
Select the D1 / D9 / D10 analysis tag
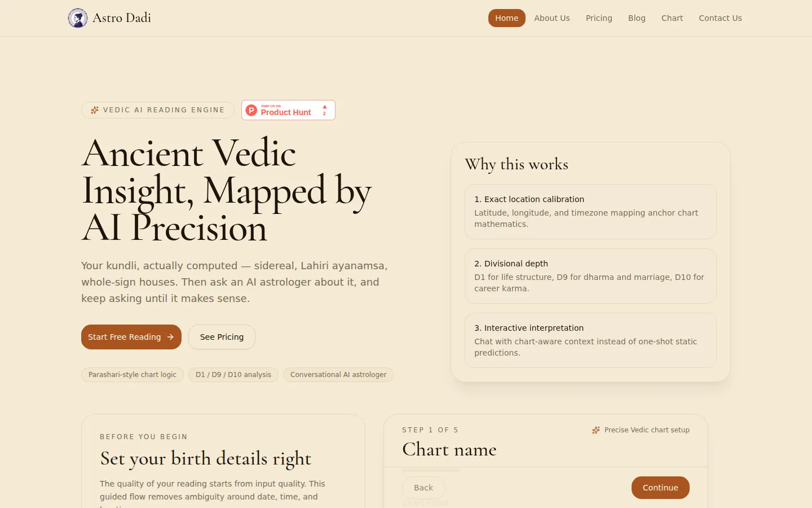(233, 375)
